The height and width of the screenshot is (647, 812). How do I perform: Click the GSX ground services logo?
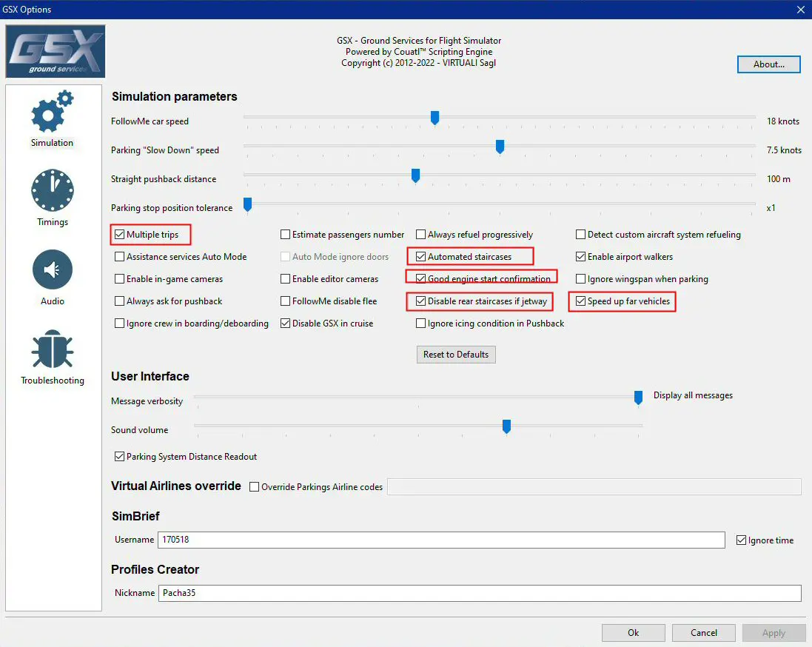(56, 51)
